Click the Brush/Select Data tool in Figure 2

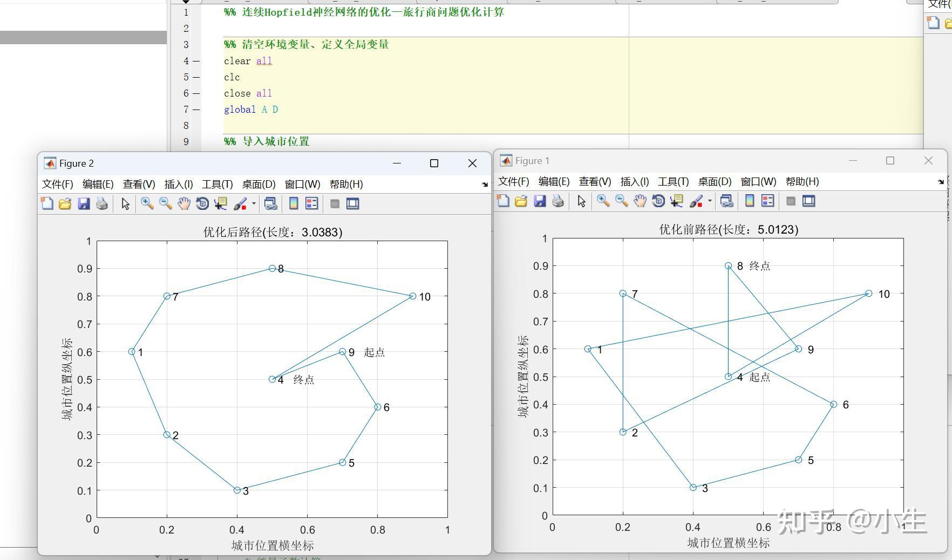239,203
